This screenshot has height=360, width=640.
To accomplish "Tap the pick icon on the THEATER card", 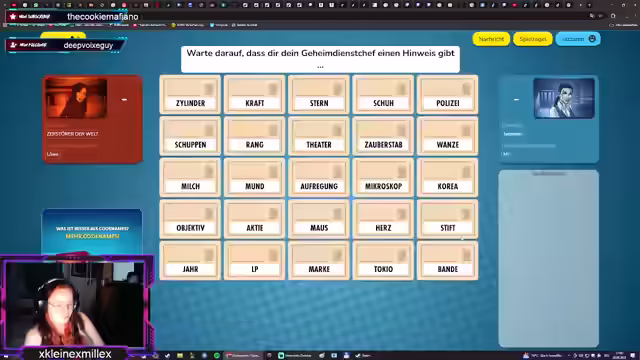I will 338,131.
